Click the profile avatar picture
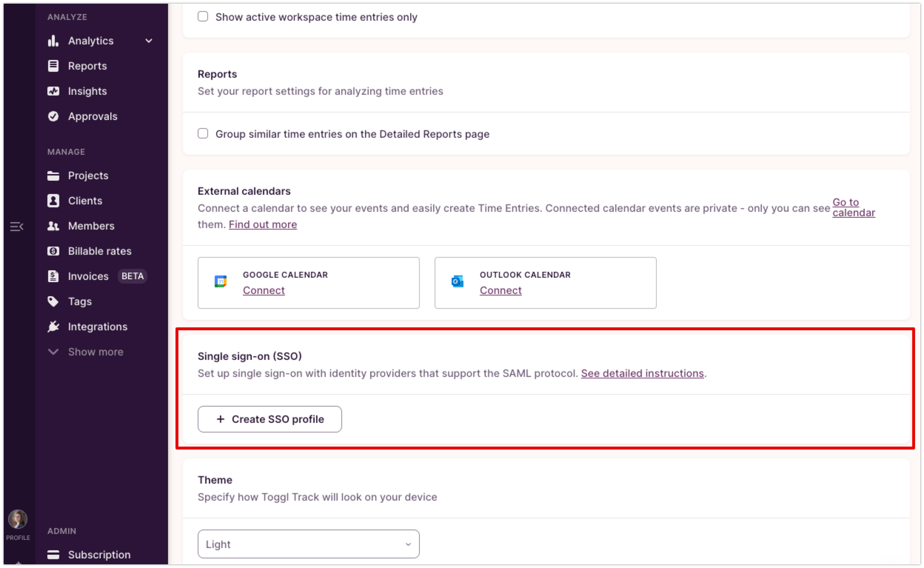The height and width of the screenshot is (568, 924). (x=18, y=519)
